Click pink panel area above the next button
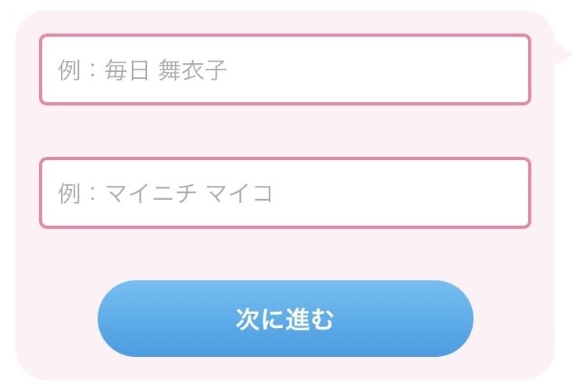This screenshot has height=392, width=586. click(x=285, y=254)
